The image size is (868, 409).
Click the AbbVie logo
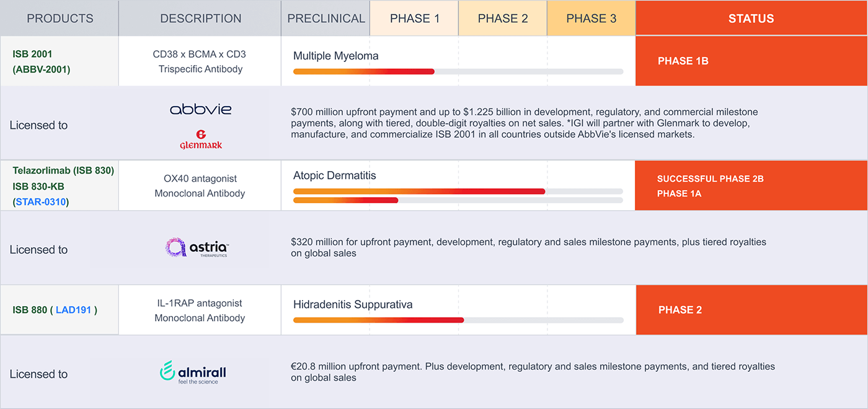pyautogui.click(x=200, y=110)
